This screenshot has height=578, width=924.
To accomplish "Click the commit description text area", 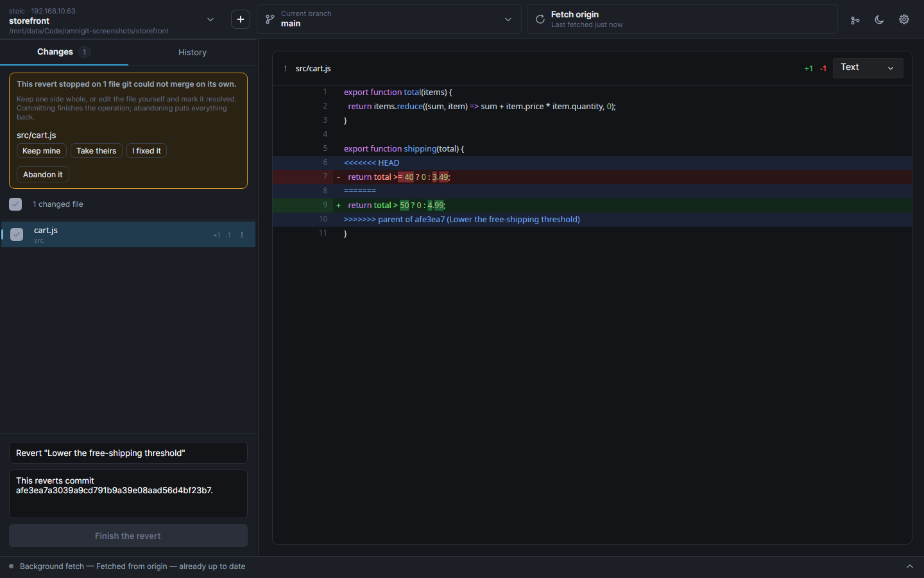I will (x=128, y=494).
